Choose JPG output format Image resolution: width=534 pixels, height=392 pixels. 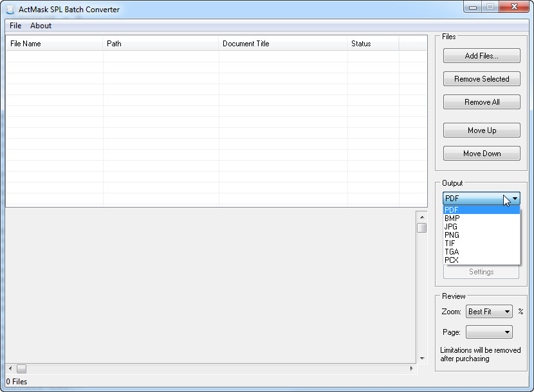click(481, 227)
